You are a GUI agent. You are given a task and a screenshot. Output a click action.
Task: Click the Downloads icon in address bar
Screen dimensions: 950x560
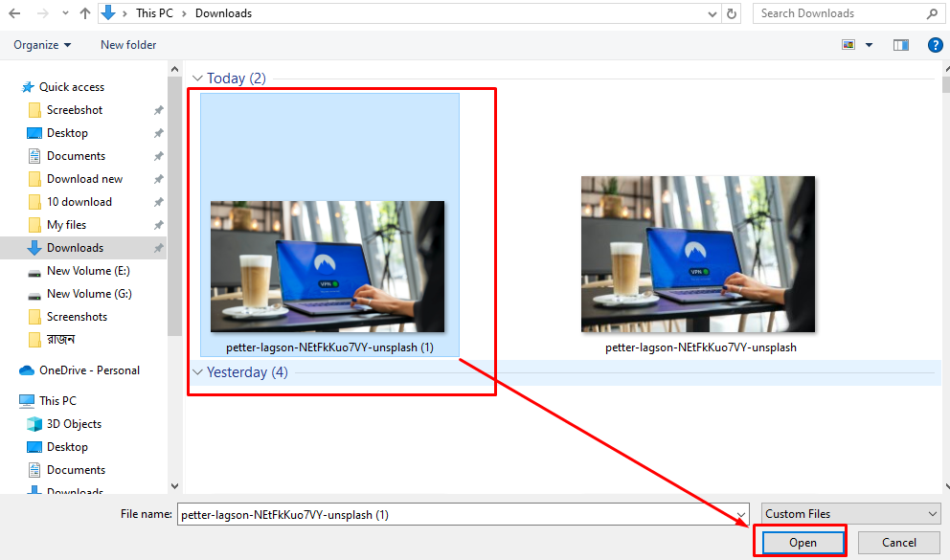108,12
